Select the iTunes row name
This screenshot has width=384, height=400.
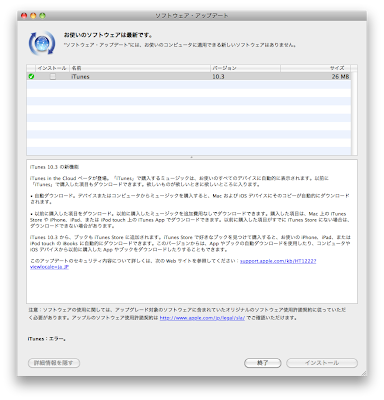point(80,76)
